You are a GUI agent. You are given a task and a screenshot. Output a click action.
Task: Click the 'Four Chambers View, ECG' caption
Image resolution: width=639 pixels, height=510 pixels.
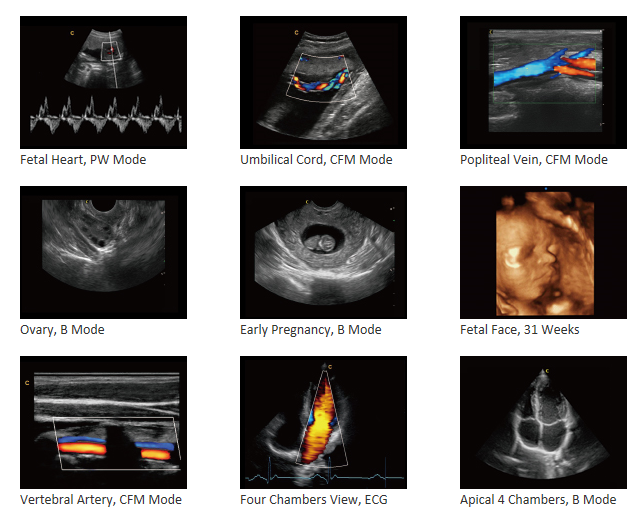pyautogui.click(x=314, y=500)
